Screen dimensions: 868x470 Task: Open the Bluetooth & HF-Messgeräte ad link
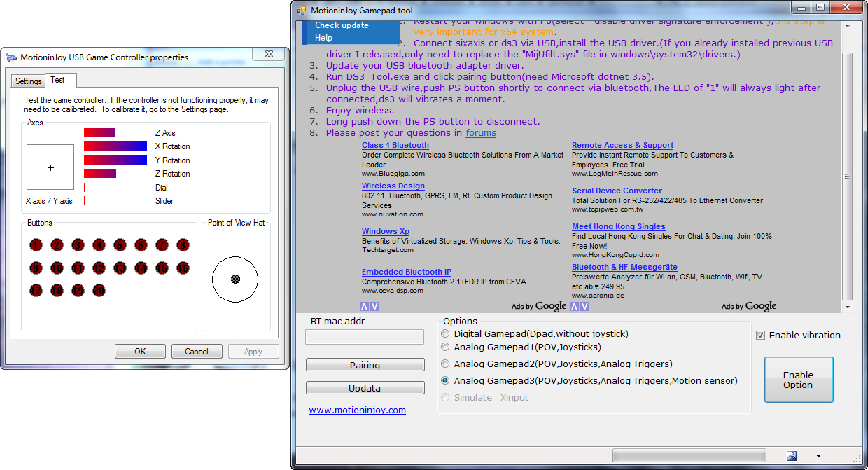point(624,267)
